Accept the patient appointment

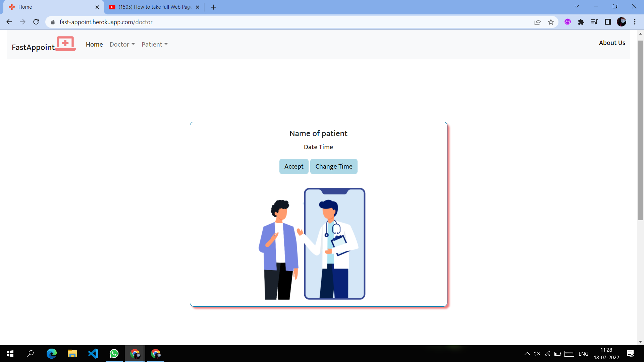click(x=294, y=166)
